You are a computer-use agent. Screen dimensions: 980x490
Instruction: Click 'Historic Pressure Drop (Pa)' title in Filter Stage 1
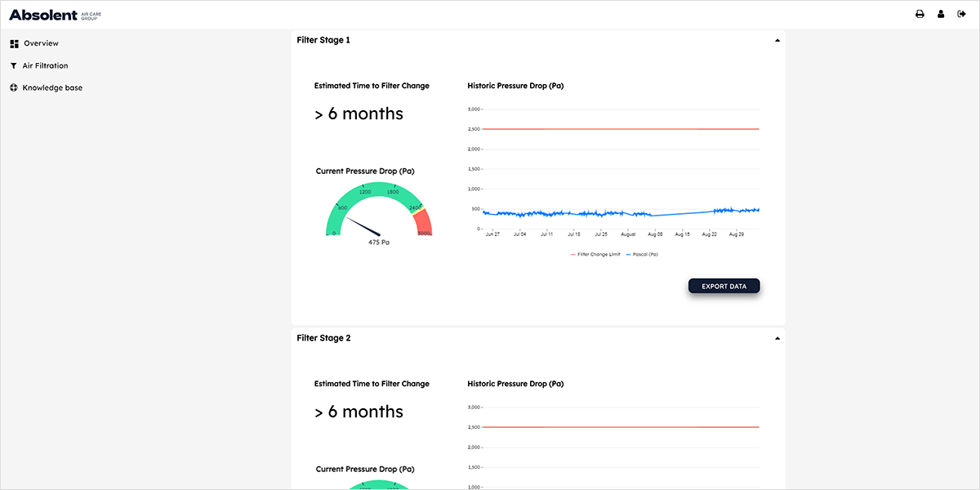[x=515, y=86]
